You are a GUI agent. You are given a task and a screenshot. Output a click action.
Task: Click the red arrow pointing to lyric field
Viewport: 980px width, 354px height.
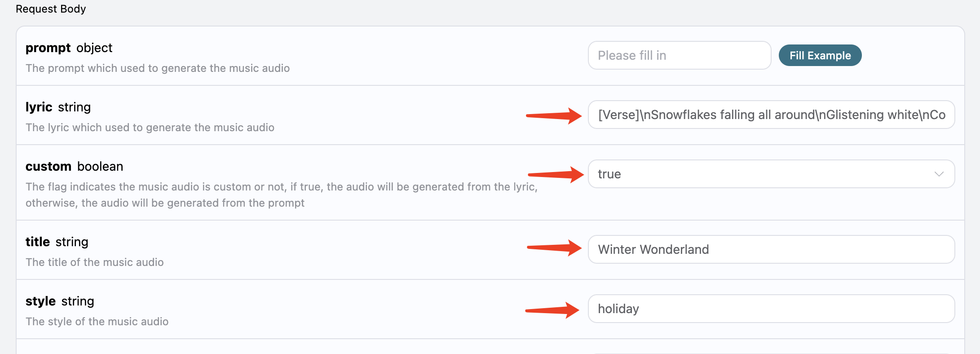tap(554, 116)
